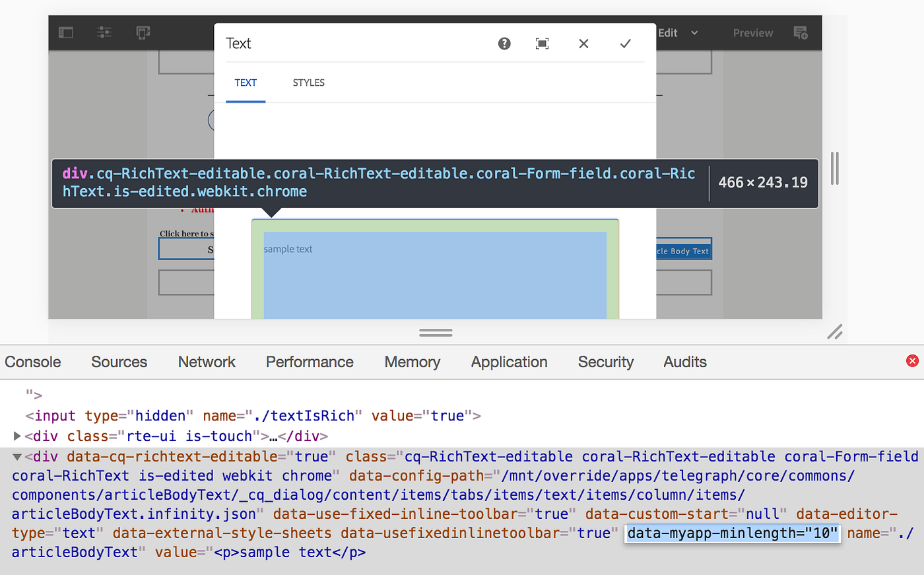
Task: Open the Edit mode dropdown chevron
Action: [694, 33]
